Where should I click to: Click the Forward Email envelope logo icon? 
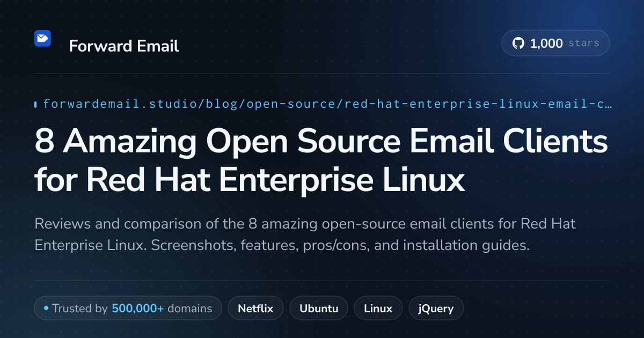point(42,39)
